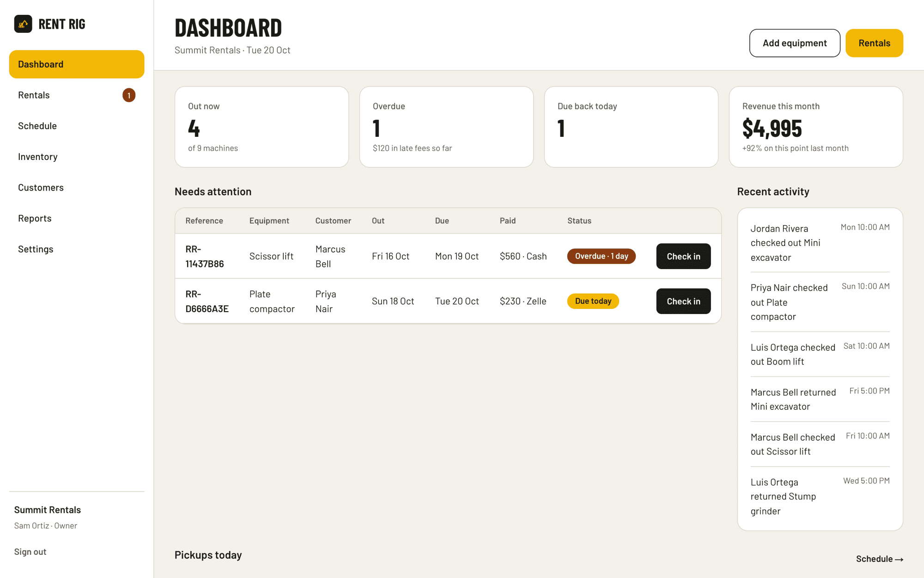This screenshot has width=924, height=578.
Task: Click the Scissor lift equipment cell
Action: (x=271, y=256)
